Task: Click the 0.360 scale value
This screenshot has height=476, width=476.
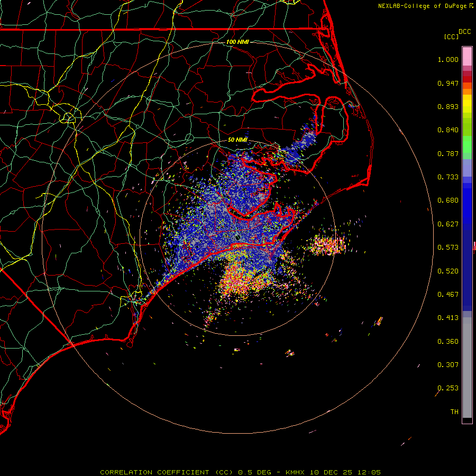Action: click(448, 342)
